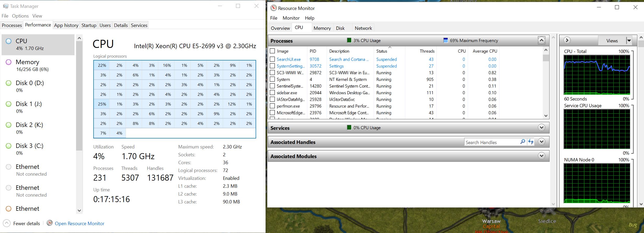Check the sidebar.exe process checkbox
This screenshot has height=233, width=644.
pos(272,92)
